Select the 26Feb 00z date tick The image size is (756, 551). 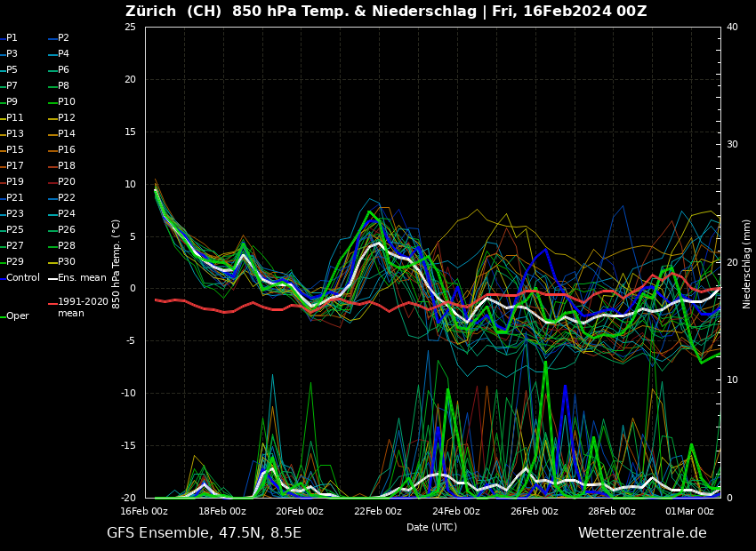[x=535, y=511]
